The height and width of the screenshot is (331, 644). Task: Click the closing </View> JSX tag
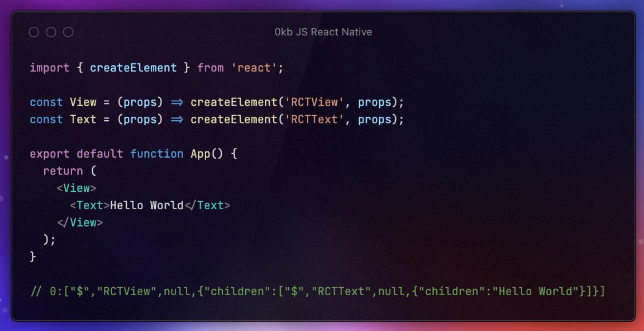(80, 223)
